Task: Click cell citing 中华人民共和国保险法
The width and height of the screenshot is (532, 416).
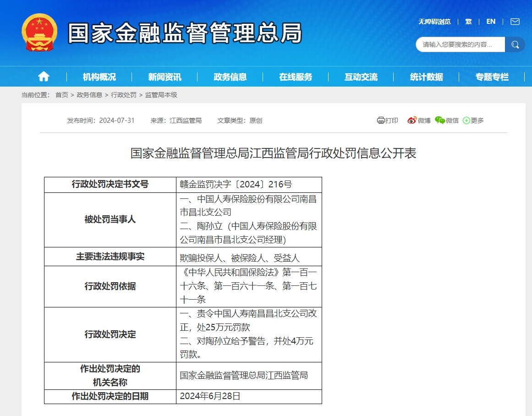Action: point(249,286)
